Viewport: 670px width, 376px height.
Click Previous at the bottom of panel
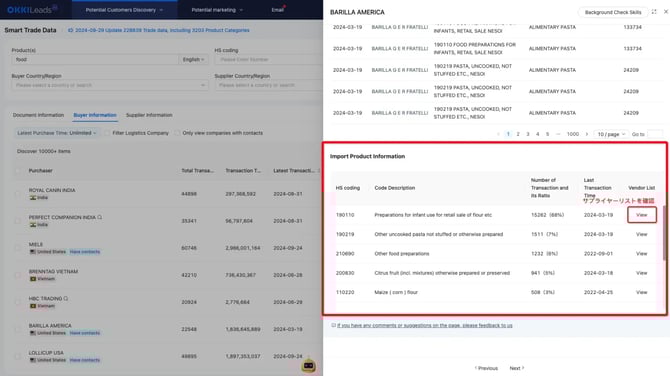point(486,368)
